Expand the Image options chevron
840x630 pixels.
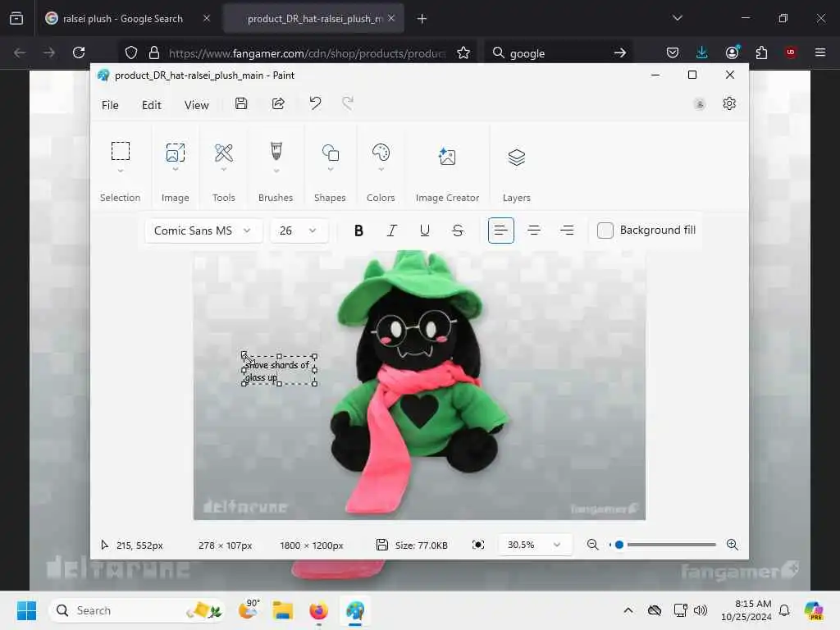[176, 169]
